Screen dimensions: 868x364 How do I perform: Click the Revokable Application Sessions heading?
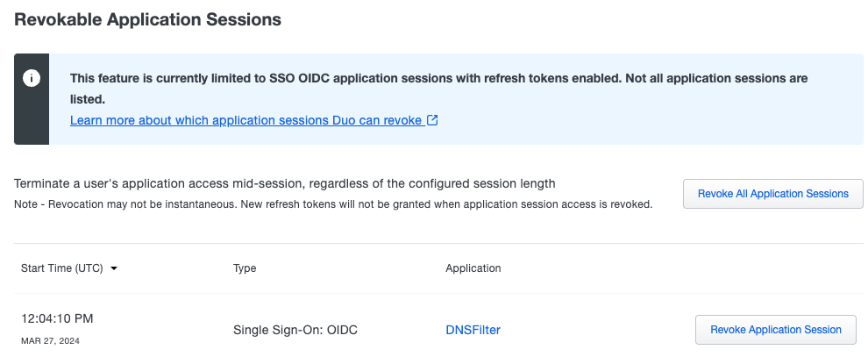148,18
